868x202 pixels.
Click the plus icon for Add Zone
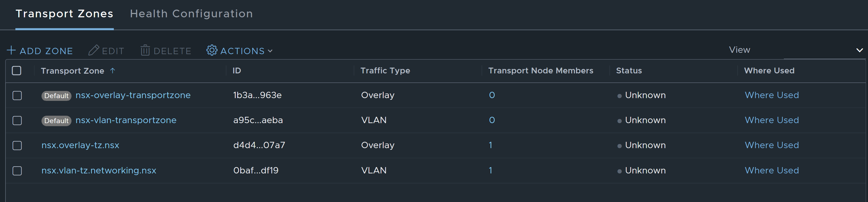click(11, 51)
